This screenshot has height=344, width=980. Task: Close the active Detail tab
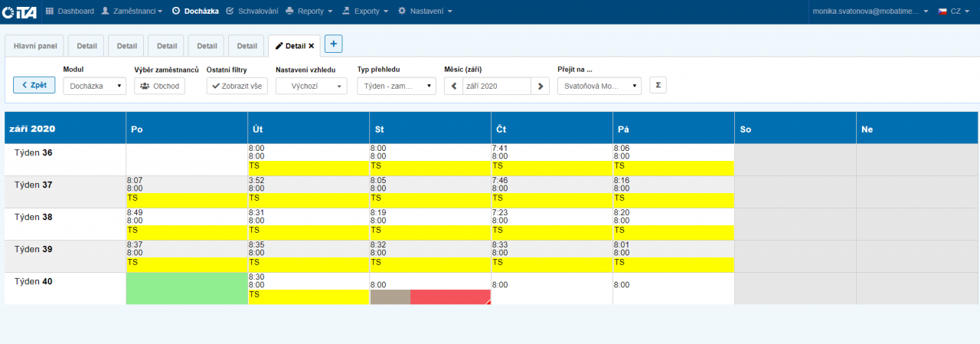tap(311, 46)
